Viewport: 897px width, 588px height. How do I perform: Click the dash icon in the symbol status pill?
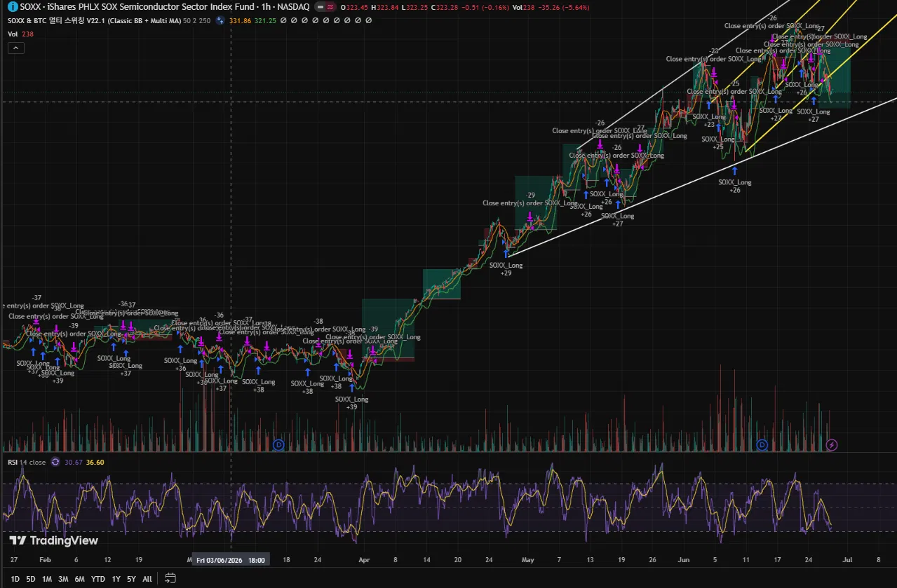319,7
